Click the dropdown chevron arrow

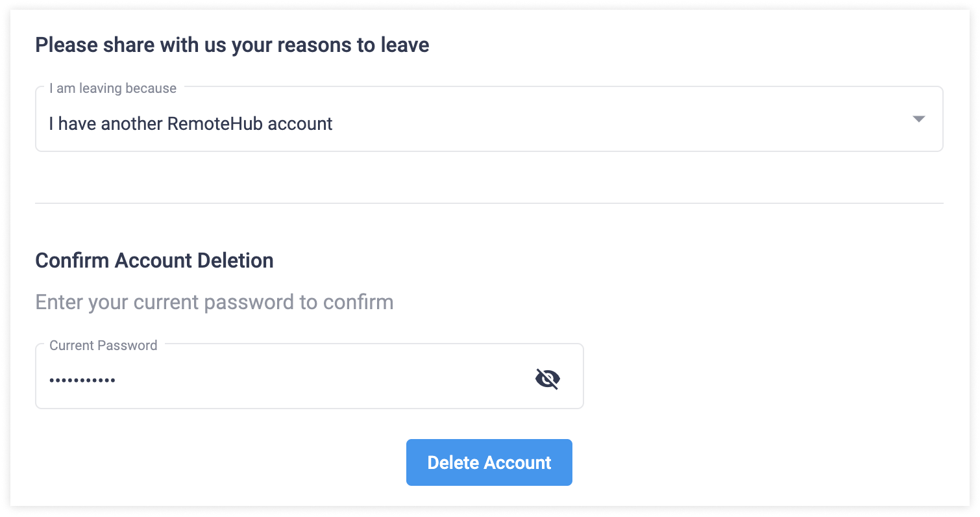tap(920, 120)
